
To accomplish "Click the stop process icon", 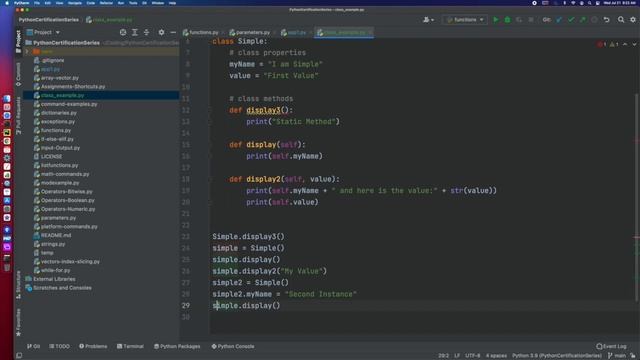I will pos(531,20).
